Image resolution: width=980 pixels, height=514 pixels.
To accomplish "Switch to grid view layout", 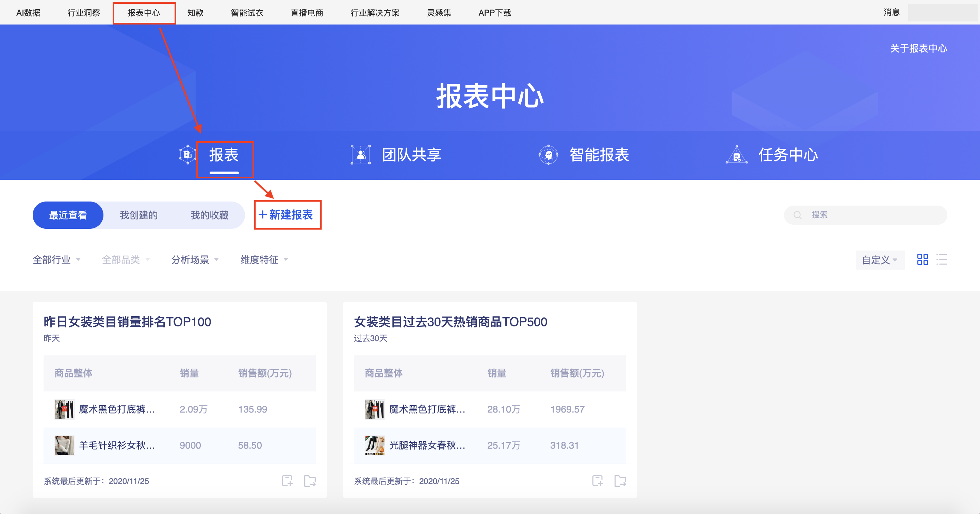I will [923, 260].
